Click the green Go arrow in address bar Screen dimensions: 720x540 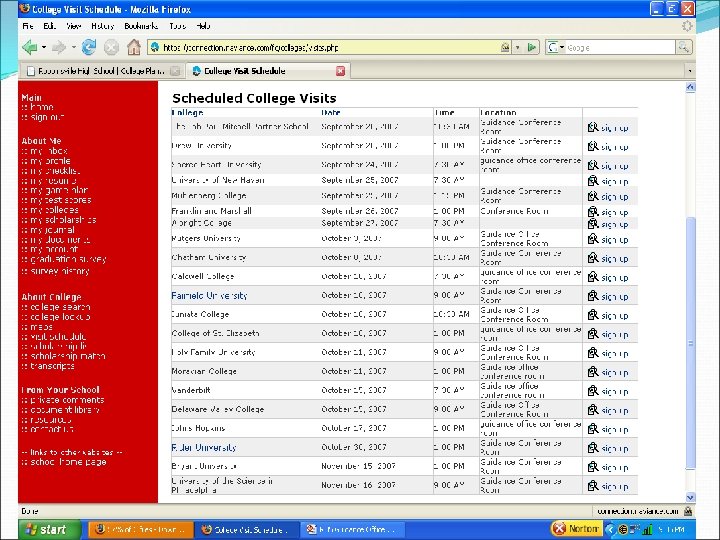pyautogui.click(x=532, y=47)
